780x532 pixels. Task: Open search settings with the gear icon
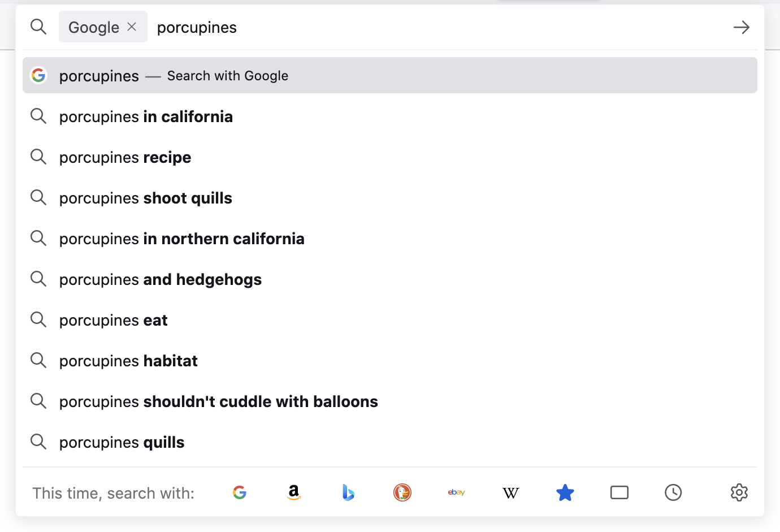[739, 492]
